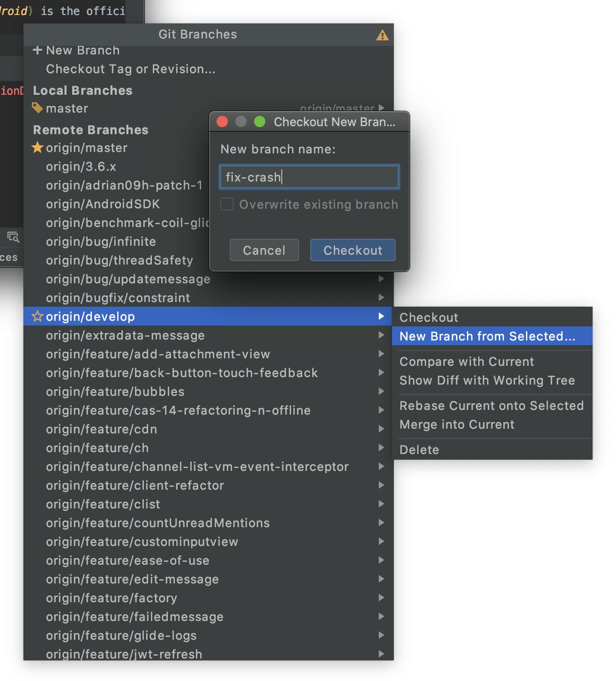The image size is (616, 681).
Task: Click the search preview icon on the left edge
Action: tap(13, 237)
